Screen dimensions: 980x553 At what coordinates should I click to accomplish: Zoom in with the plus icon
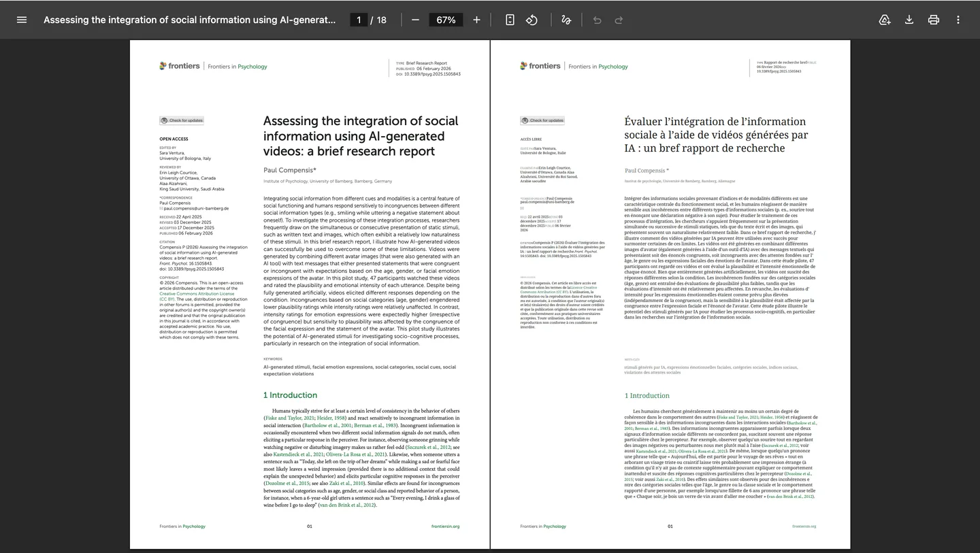(476, 20)
